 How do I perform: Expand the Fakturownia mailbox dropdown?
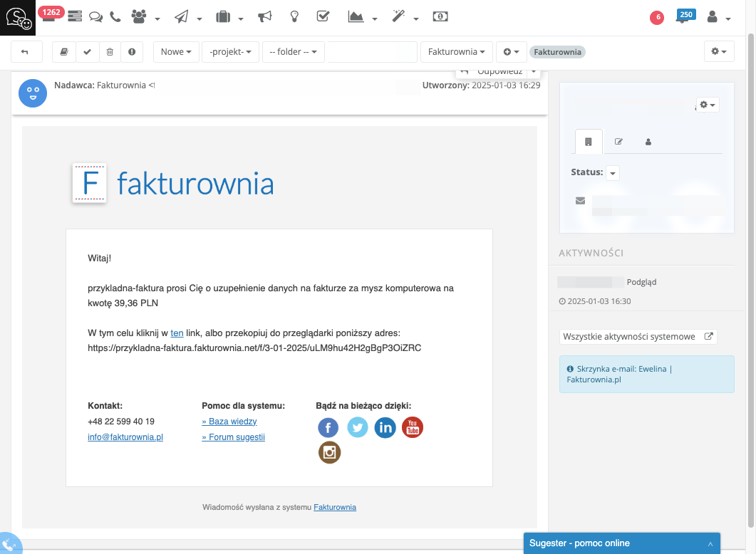tap(456, 51)
